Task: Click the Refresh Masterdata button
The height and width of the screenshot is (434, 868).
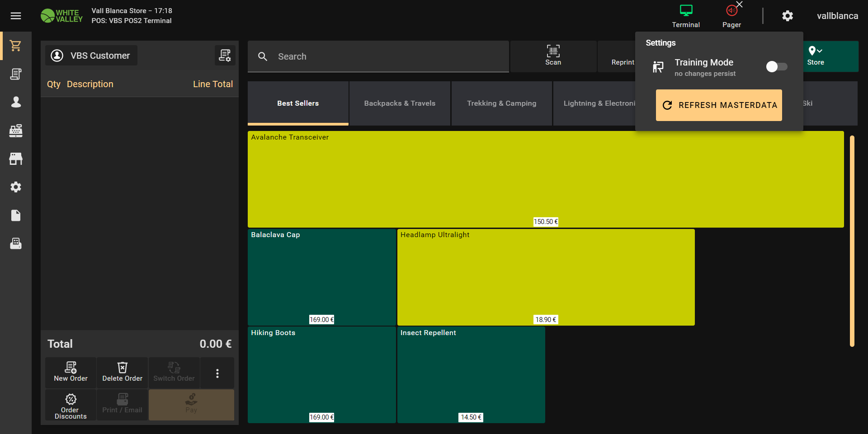Action: [719, 105]
